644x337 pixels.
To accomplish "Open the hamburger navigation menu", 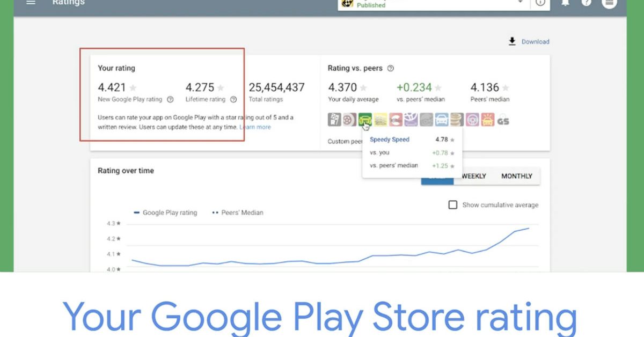I will coord(31,3).
